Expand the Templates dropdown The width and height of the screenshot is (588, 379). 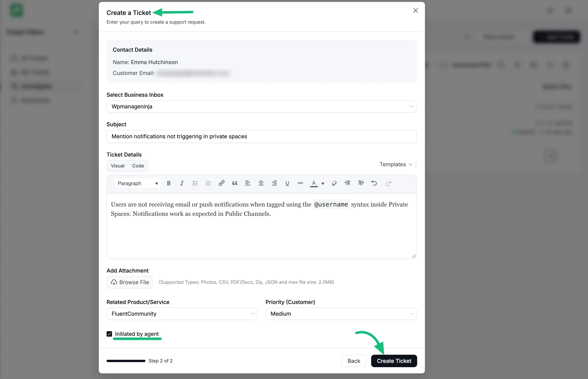point(395,164)
